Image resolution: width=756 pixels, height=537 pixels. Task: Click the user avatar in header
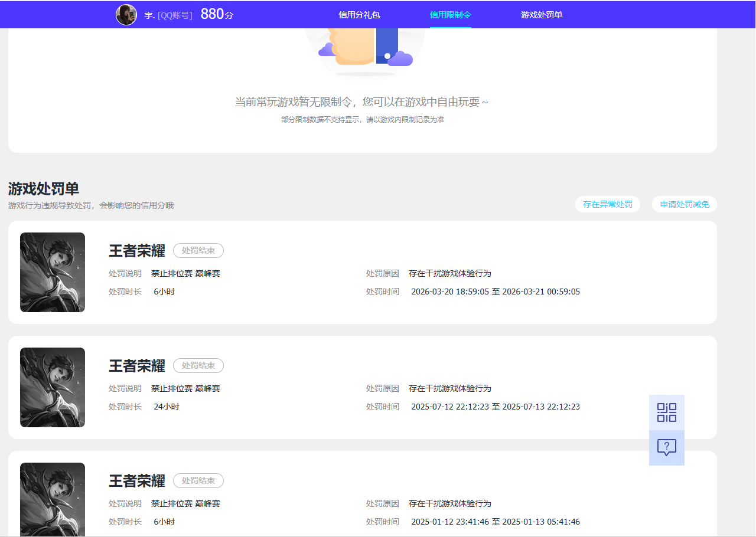[126, 15]
